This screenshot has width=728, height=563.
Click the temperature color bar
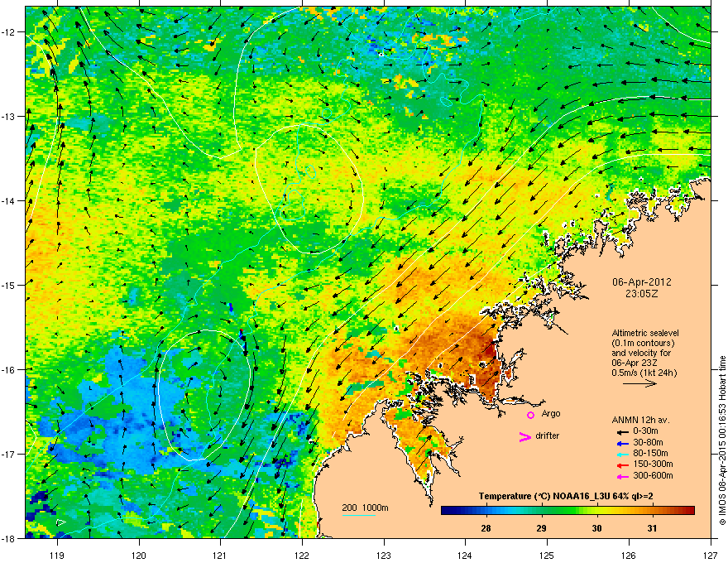(568, 511)
